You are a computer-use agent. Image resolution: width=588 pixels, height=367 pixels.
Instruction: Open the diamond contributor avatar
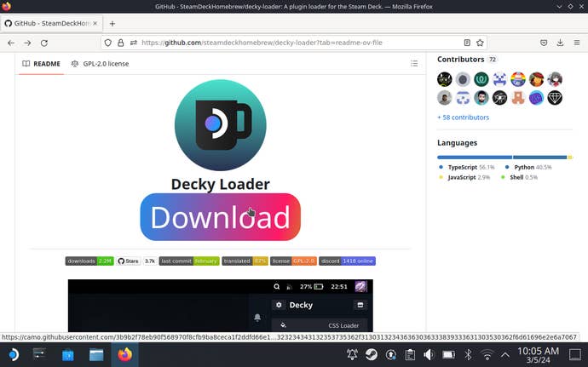tap(555, 98)
